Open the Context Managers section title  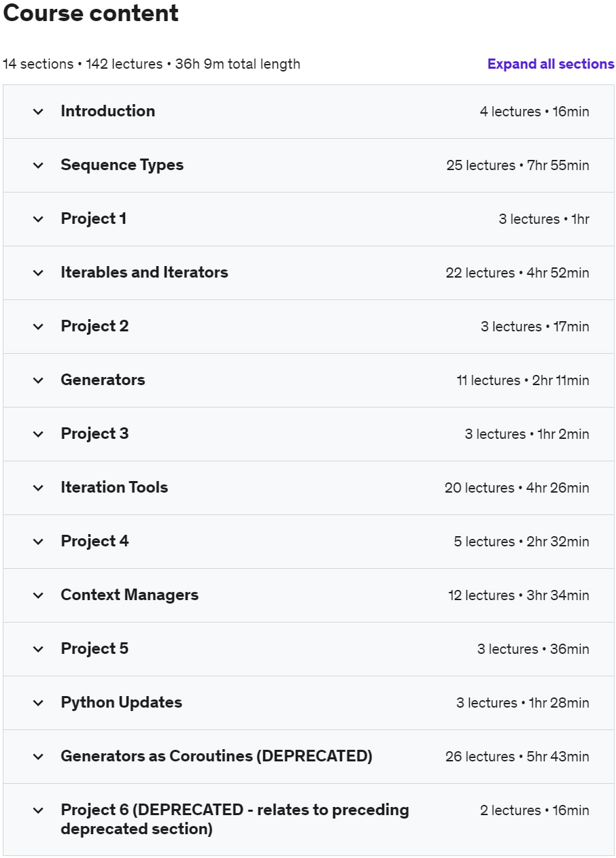[x=129, y=595]
